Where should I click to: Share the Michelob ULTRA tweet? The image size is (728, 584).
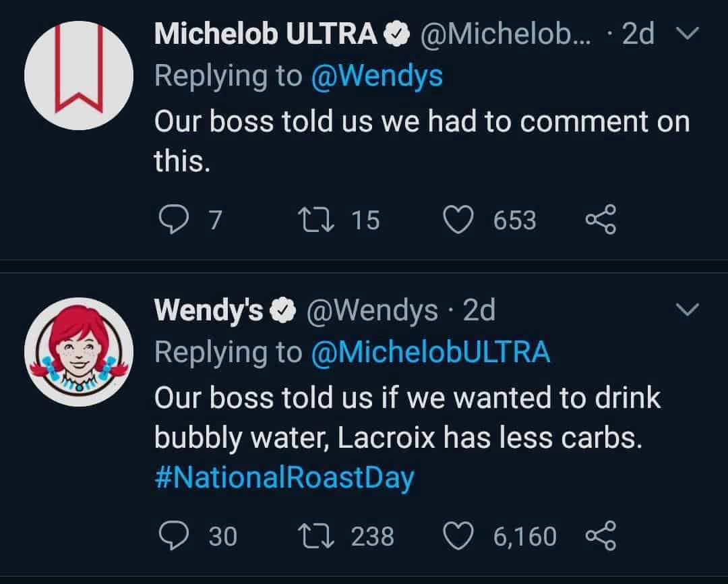pyautogui.click(x=601, y=221)
